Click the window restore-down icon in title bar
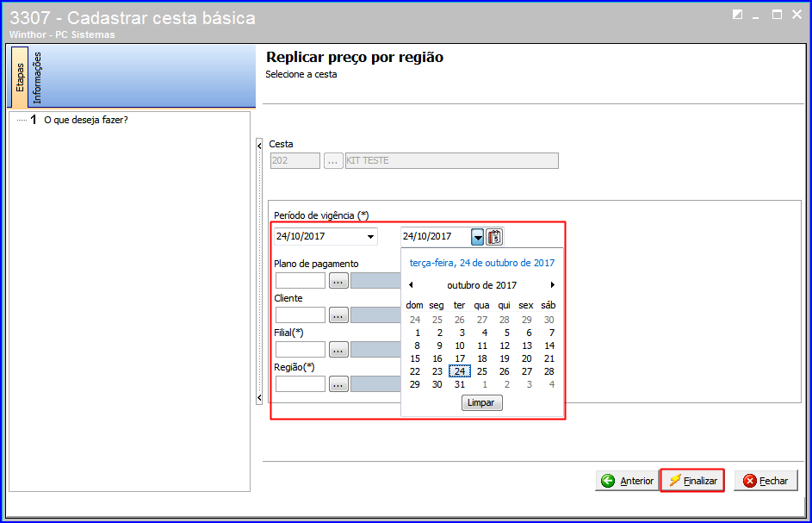This screenshot has width=812, height=523. [737, 15]
